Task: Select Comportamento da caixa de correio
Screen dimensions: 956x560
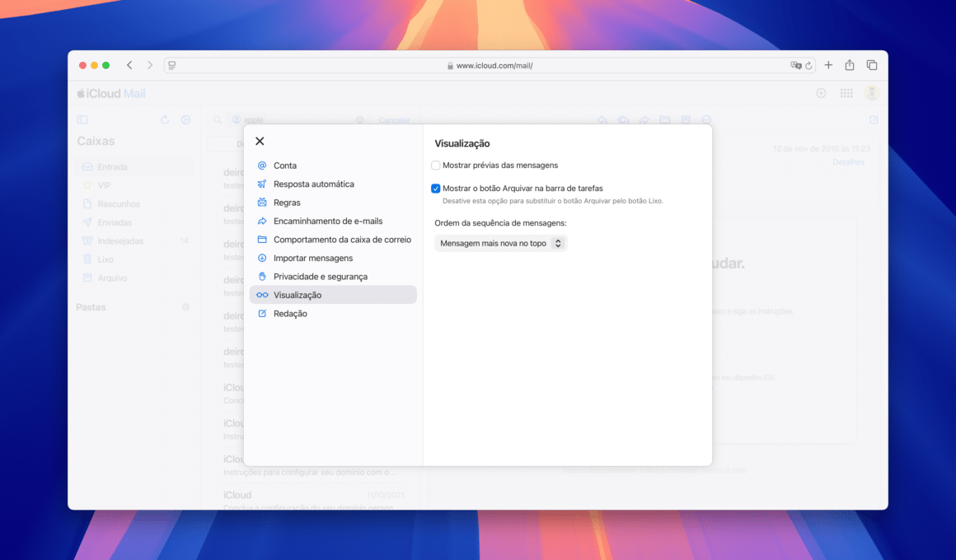Action: pos(333,240)
